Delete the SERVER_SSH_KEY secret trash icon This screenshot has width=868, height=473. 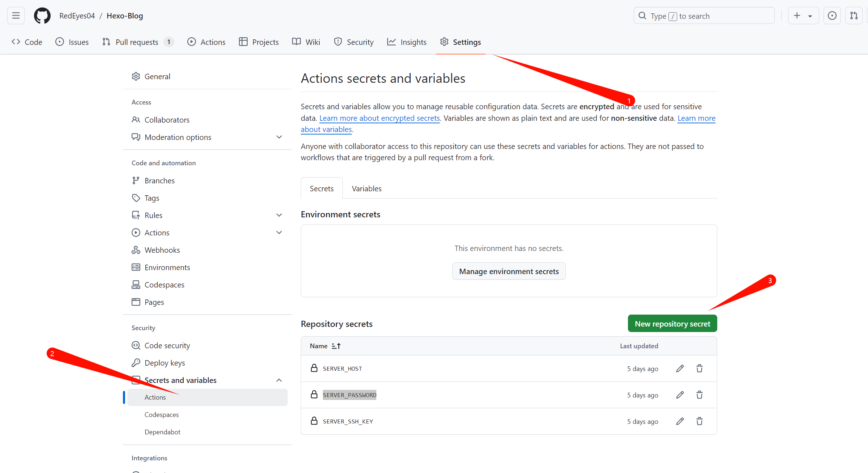pos(700,421)
